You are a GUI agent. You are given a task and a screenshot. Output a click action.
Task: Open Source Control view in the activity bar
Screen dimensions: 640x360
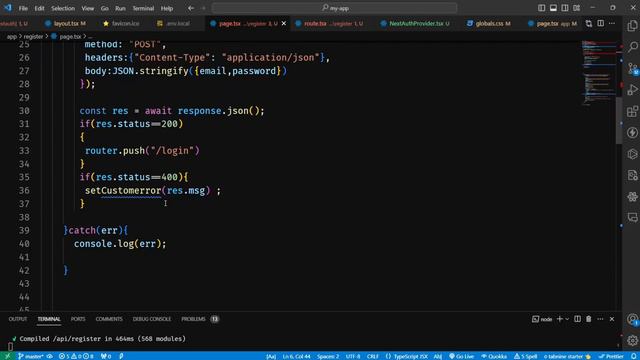(x=632, y=68)
